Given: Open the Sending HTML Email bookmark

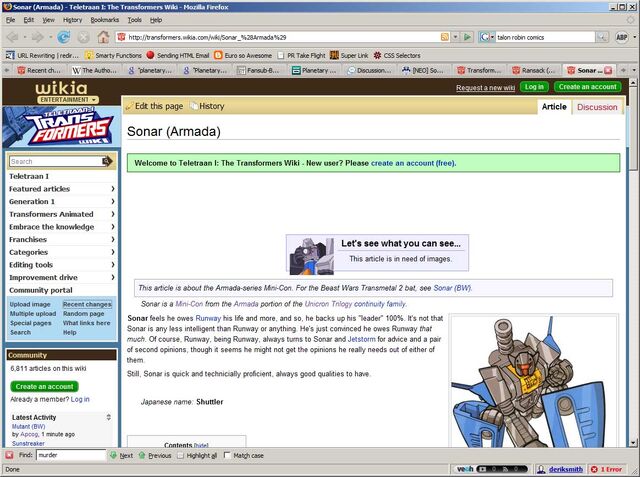Looking at the screenshot, I should (x=178, y=55).
